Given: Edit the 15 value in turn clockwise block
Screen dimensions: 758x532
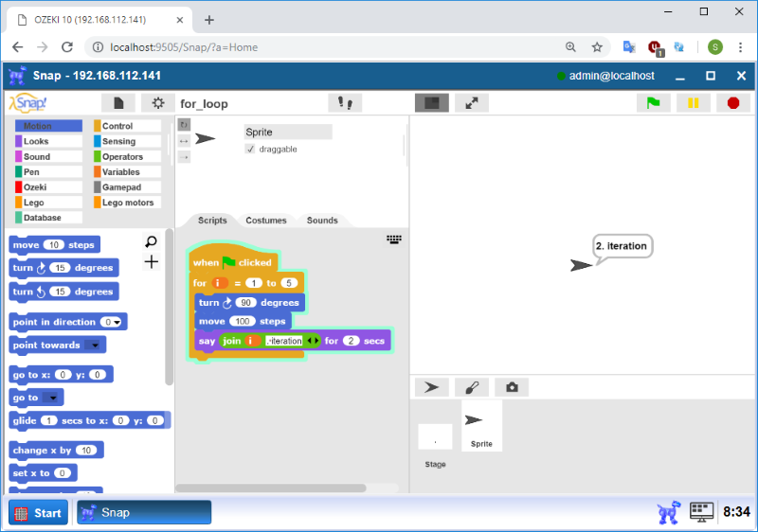Looking at the screenshot, I should (x=60, y=268).
